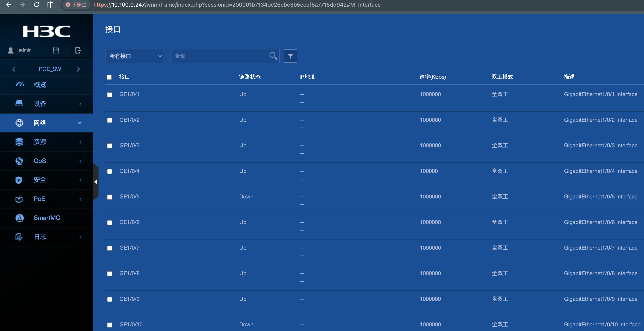Click the 速率(Kbps) column header

tap(432, 77)
